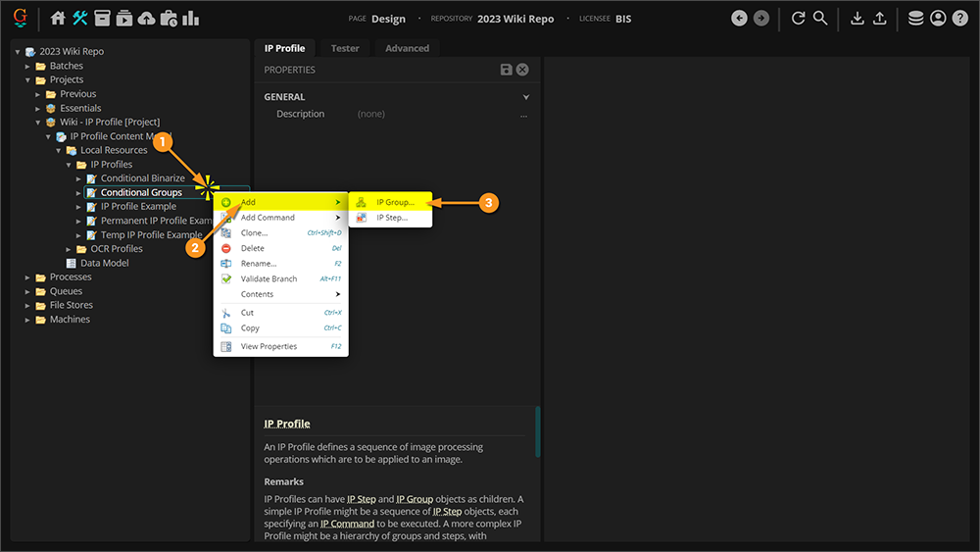Viewport: 980px width, 552px height.
Task: Click the Grooper logo icon
Action: tap(20, 18)
